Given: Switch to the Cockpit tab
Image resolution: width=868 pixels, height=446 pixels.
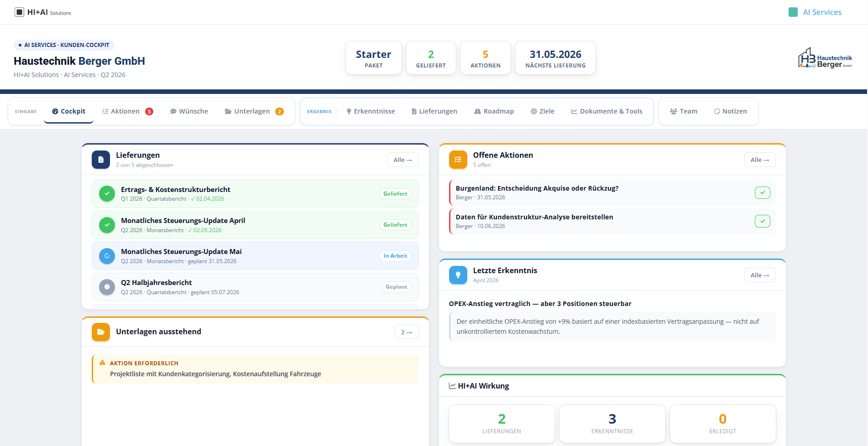Looking at the screenshot, I should 68,111.
